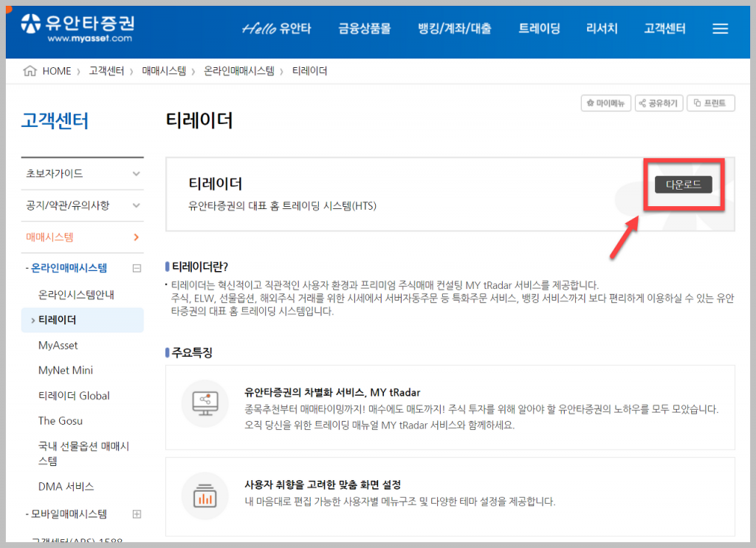The image size is (756, 548).
Task: Click the bar chart feature icon
Action: tap(205, 496)
